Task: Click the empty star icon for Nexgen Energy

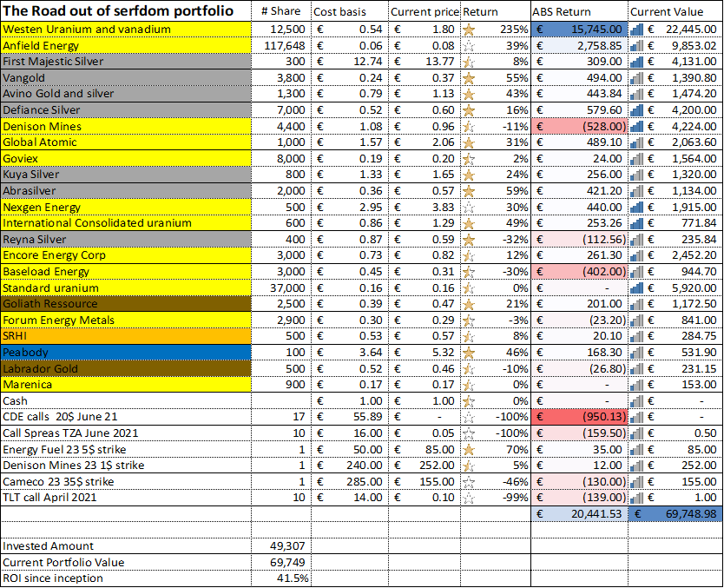Action: point(469,208)
